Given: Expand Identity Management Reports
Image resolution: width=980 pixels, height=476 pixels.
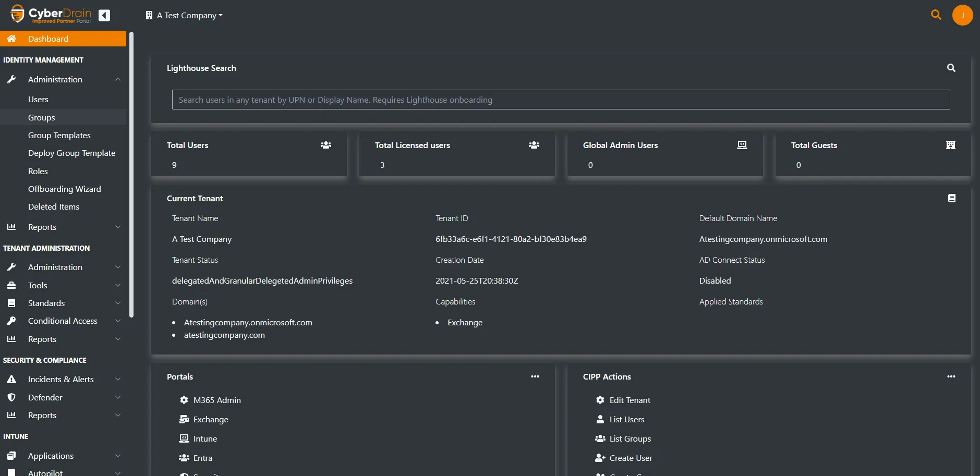Looking at the screenshot, I should point(63,227).
